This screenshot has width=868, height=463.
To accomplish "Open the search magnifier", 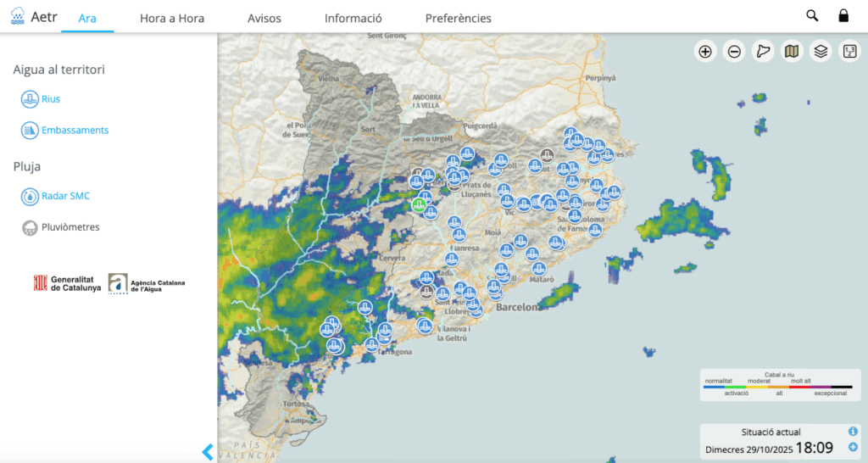I will 812,16.
